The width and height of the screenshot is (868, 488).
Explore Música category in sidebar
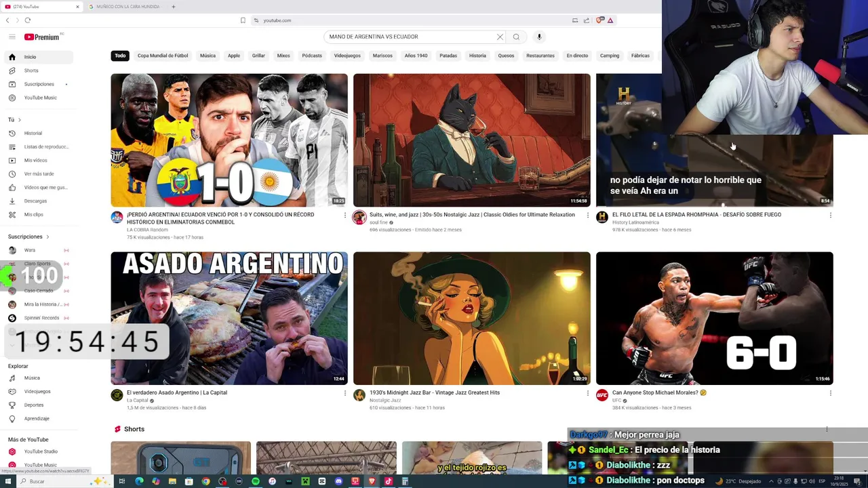click(39, 378)
